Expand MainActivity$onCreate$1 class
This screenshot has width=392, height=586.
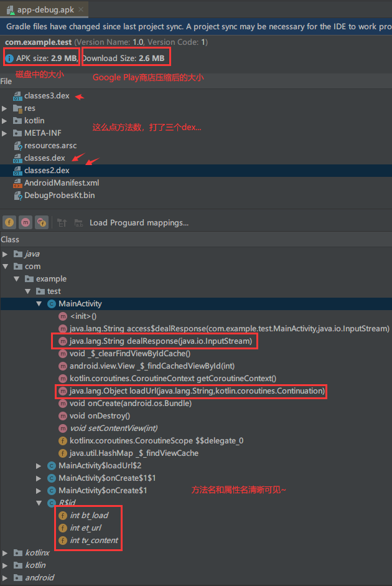point(39,490)
